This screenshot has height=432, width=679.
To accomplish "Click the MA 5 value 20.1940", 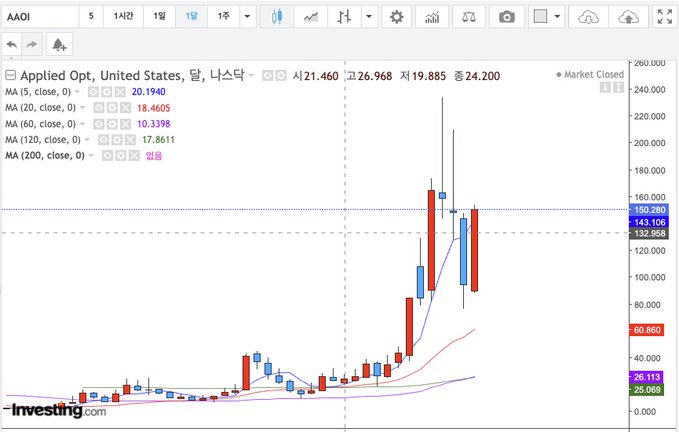I will pos(149,92).
